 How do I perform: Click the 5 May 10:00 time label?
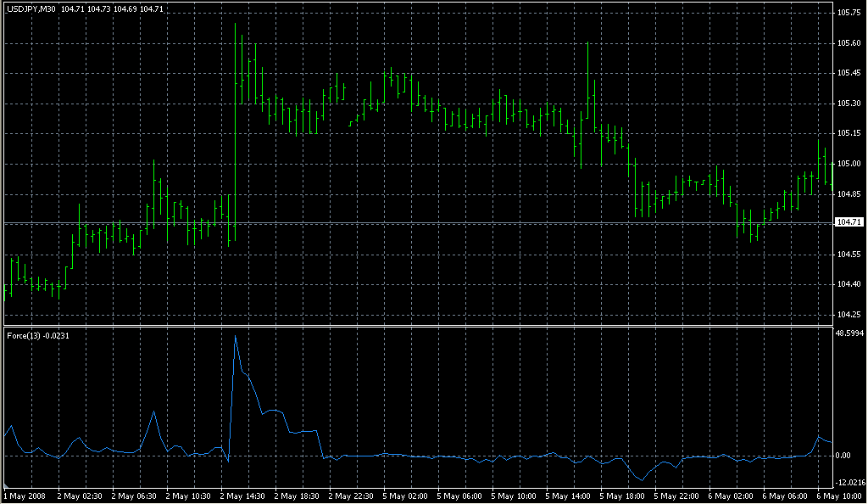click(x=514, y=496)
